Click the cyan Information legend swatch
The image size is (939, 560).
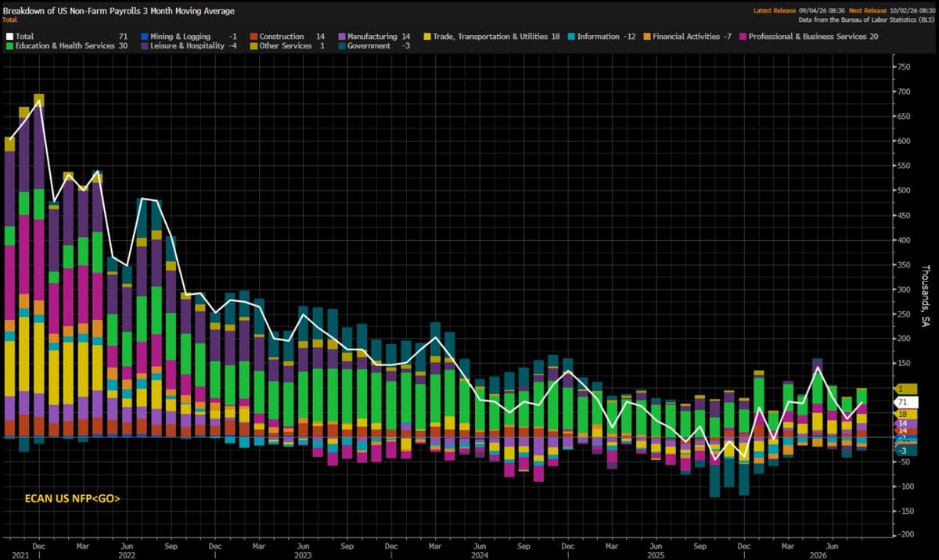(x=571, y=37)
